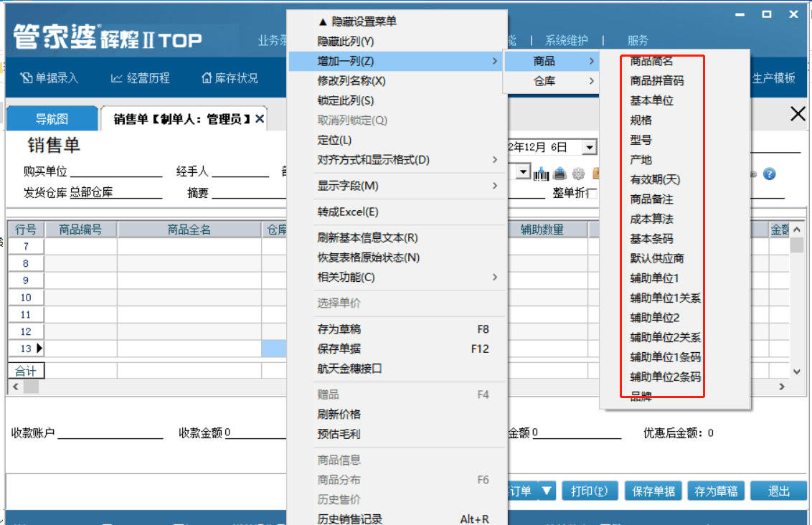
Task: Close the 销售单 tab with its X
Action: click(260, 119)
